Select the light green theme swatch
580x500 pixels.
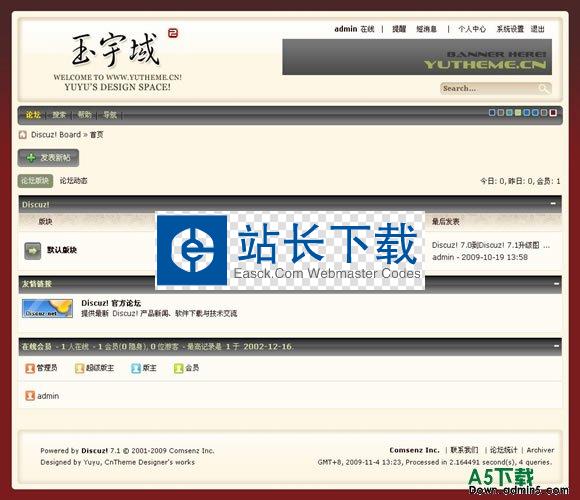coord(518,112)
